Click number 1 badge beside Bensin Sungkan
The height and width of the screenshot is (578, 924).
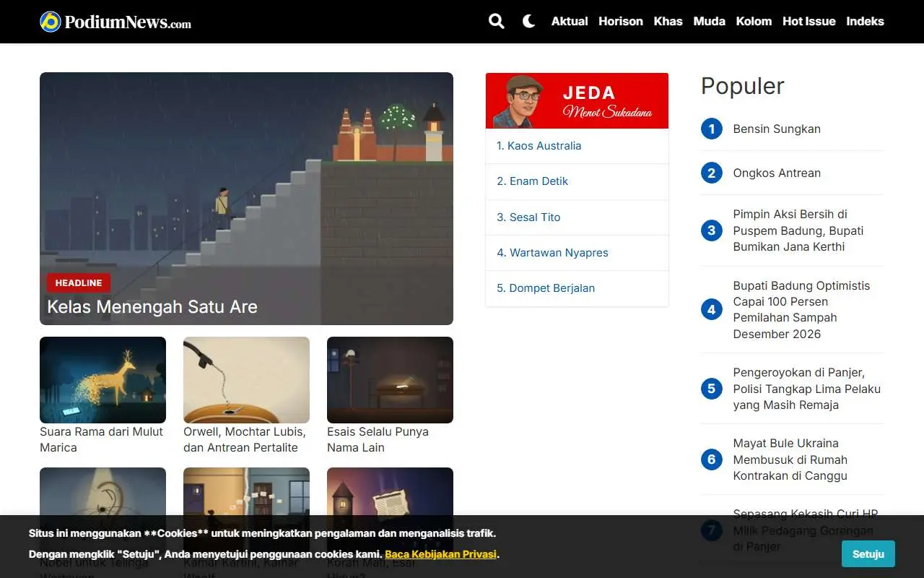711,129
